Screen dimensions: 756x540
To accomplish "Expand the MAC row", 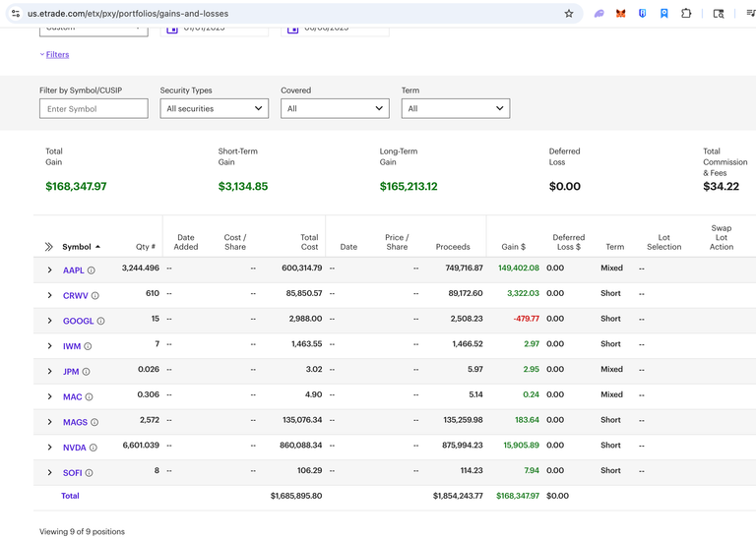I will click(49, 396).
